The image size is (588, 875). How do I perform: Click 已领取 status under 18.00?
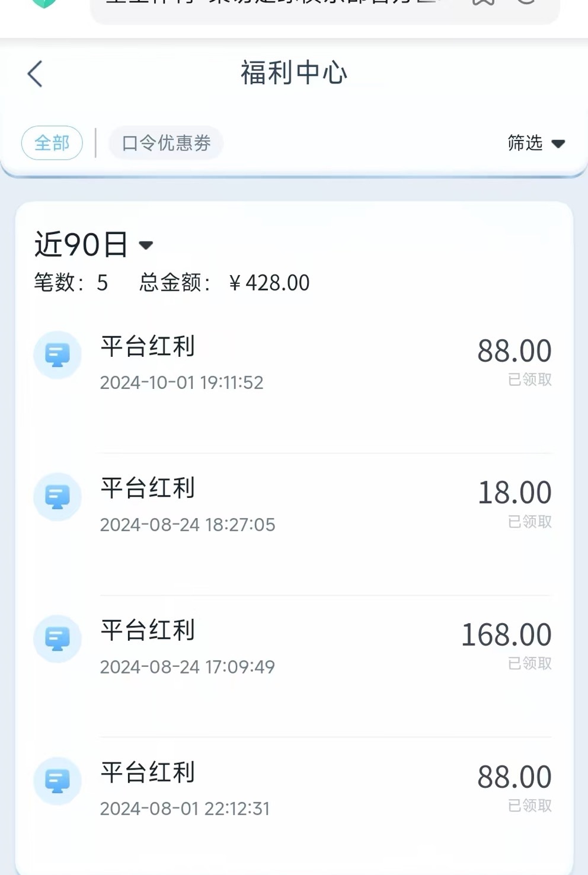(x=530, y=522)
